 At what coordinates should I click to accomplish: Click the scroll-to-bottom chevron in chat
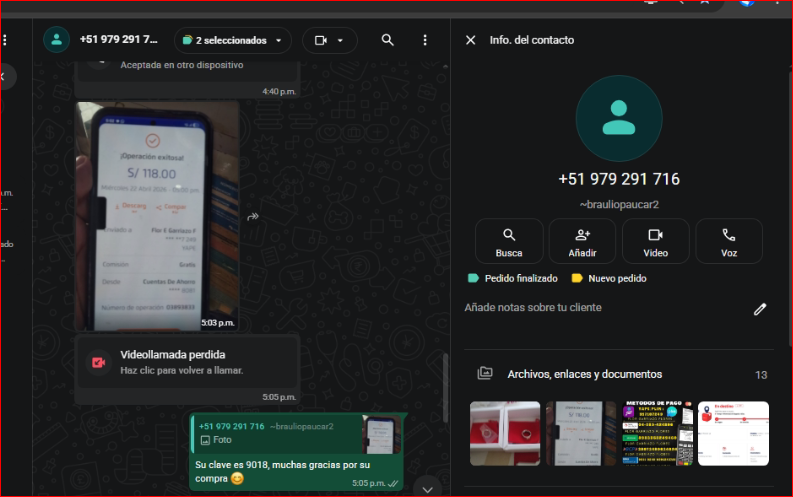427,488
